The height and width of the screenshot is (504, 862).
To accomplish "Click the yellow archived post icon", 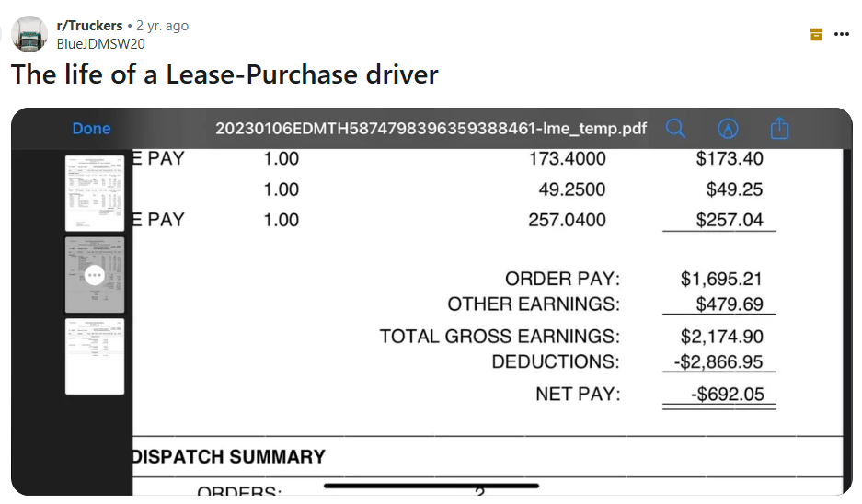I will coord(815,35).
